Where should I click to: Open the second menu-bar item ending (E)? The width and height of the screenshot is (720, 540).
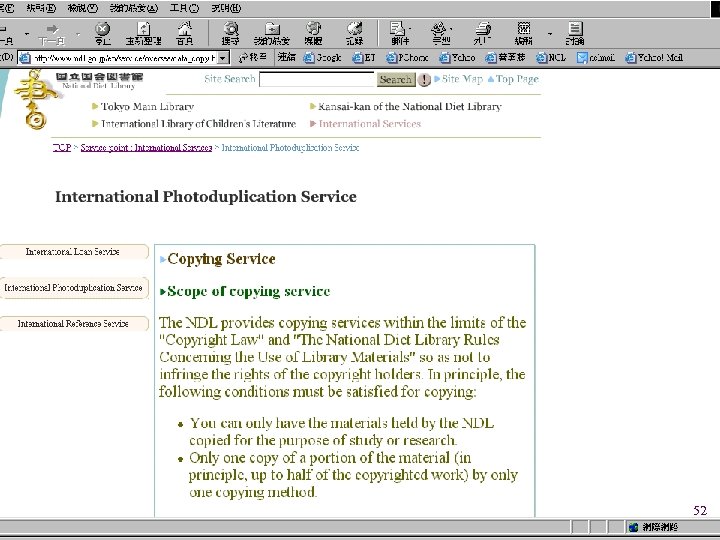coord(41,8)
